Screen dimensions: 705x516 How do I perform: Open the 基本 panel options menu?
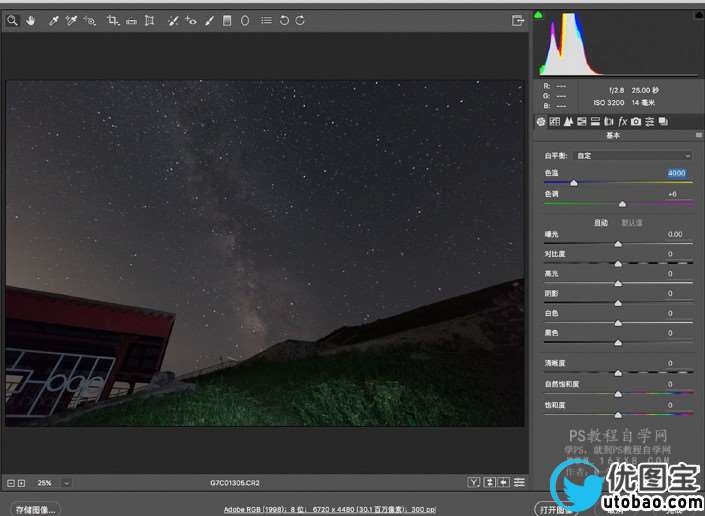click(x=697, y=135)
